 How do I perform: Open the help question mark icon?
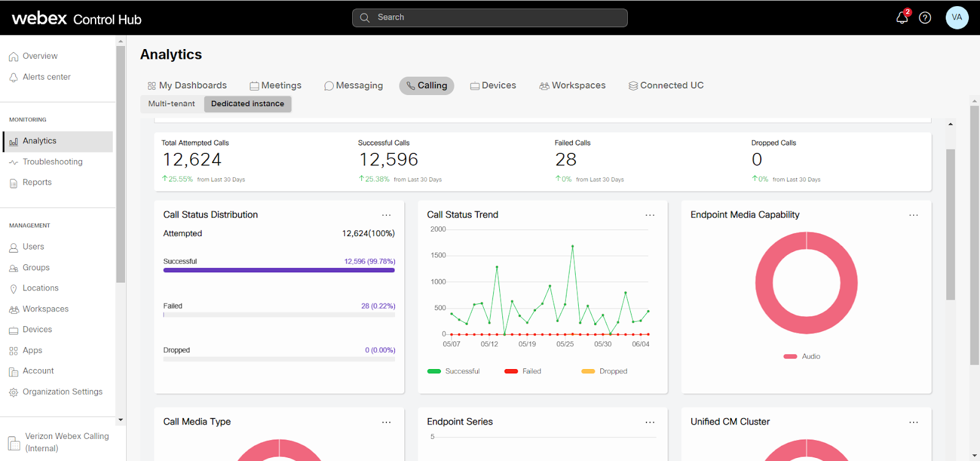pos(925,18)
